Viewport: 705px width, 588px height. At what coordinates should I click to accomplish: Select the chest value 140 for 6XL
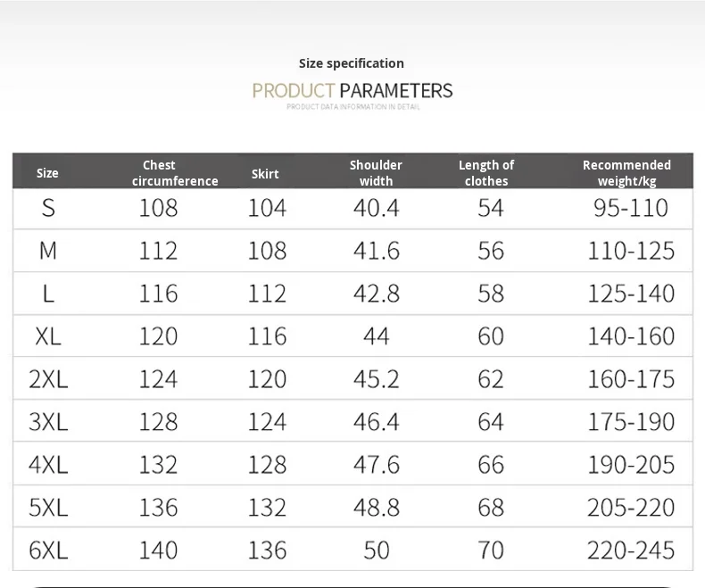coord(159,550)
